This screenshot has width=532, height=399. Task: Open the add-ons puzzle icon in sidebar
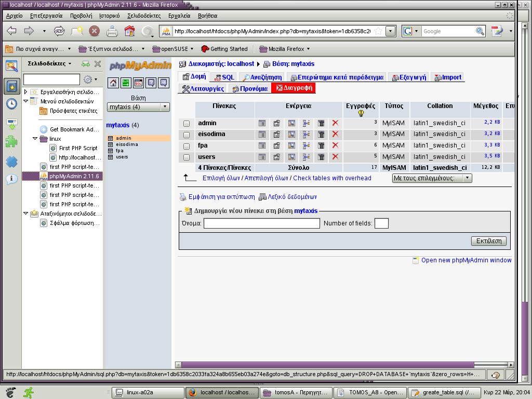pos(12,141)
